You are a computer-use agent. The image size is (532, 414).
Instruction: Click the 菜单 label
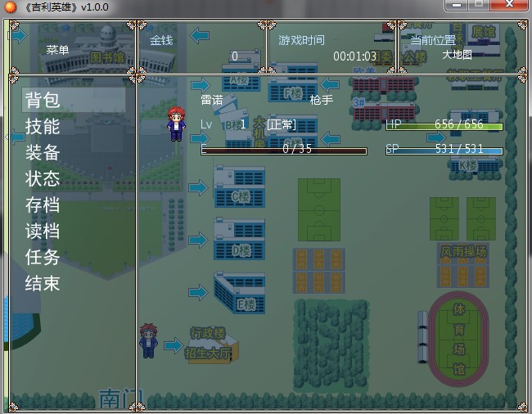(57, 50)
